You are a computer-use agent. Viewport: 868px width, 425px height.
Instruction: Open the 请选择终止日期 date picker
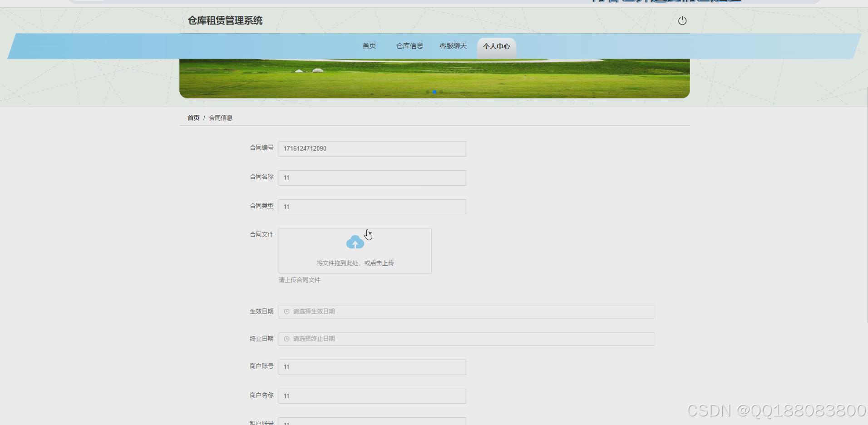tap(466, 339)
